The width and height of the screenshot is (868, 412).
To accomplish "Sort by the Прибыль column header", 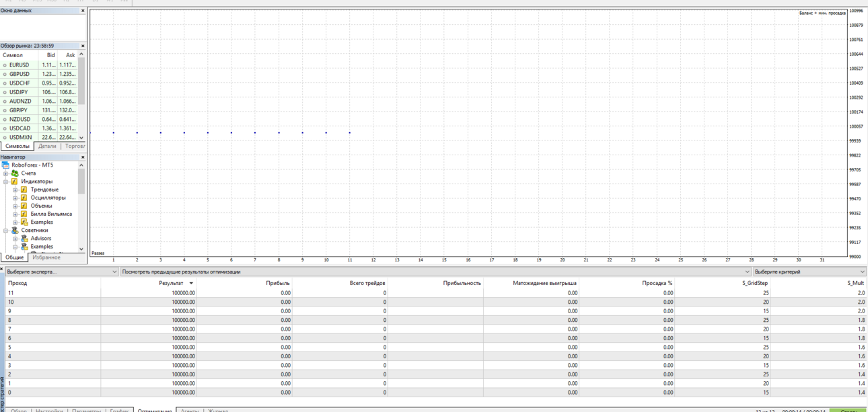I will pos(244,283).
